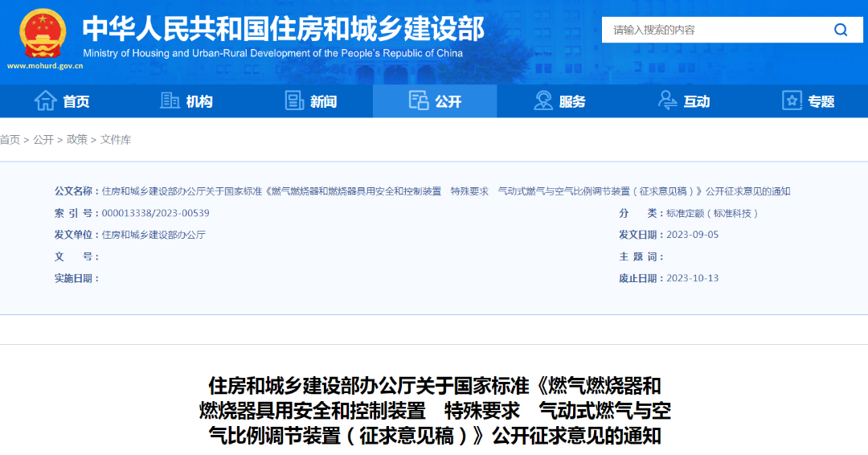Open the 新闻 navigation tab

coord(310,101)
